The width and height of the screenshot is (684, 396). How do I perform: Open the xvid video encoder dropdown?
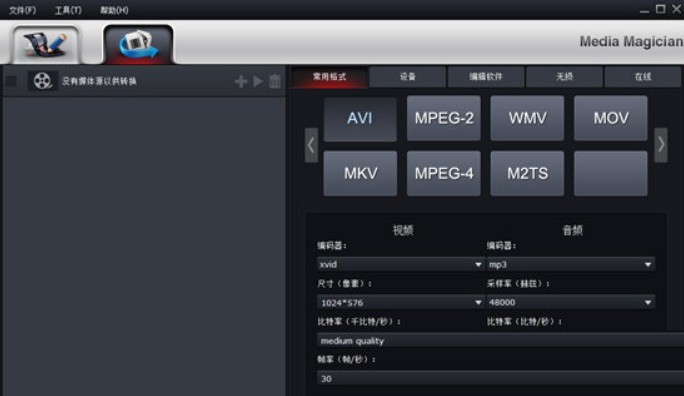(x=400, y=264)
